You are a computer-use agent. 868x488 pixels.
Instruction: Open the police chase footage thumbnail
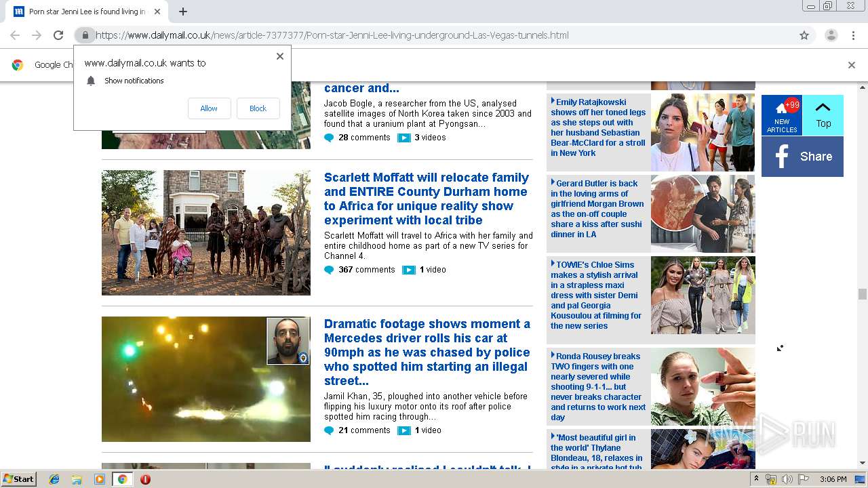click(x=206, y=379)
